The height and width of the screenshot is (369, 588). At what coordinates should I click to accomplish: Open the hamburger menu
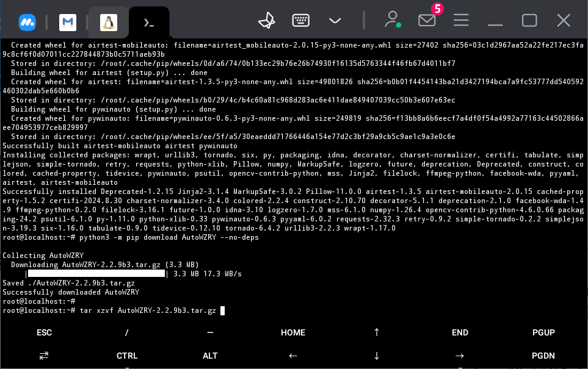coord(461,21)
